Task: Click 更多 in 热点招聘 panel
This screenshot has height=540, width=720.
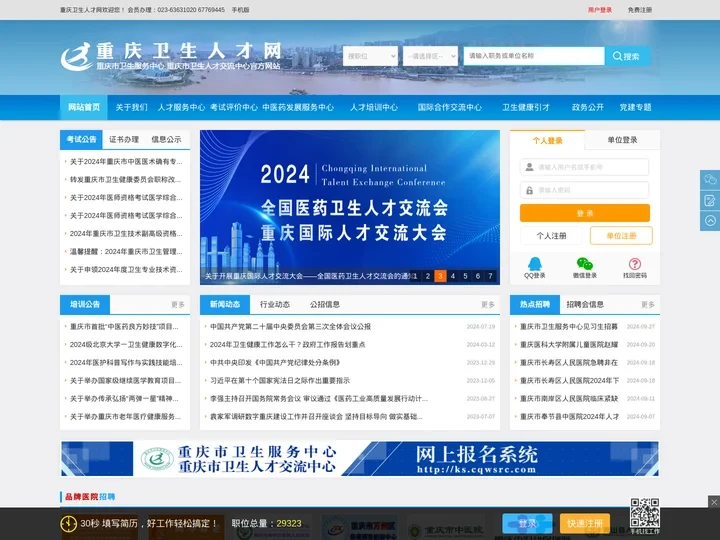Action: point(648,304)
